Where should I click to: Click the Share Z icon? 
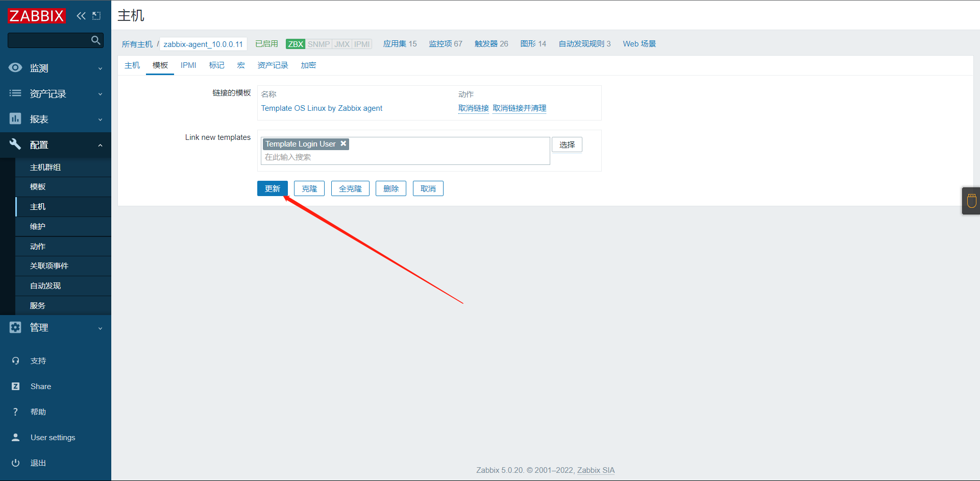point(15,386)
